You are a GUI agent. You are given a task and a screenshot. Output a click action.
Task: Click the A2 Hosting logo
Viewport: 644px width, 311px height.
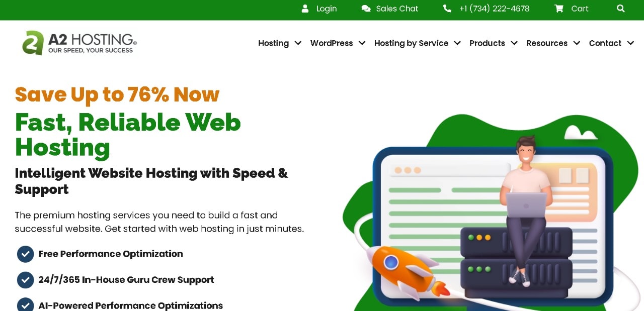(x=79, y=43)
